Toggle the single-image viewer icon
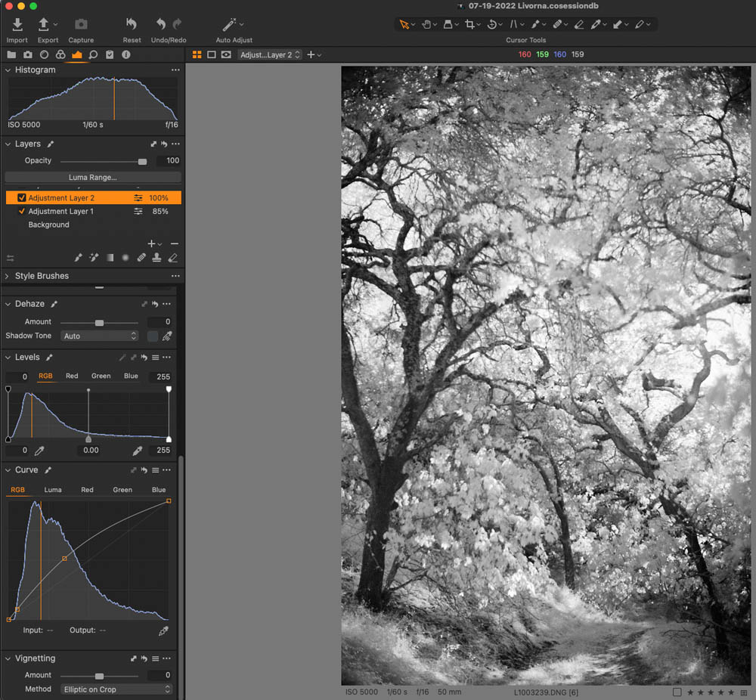This screenshot has width=756, height=700. pyautogui.click(x=211, y=54)
